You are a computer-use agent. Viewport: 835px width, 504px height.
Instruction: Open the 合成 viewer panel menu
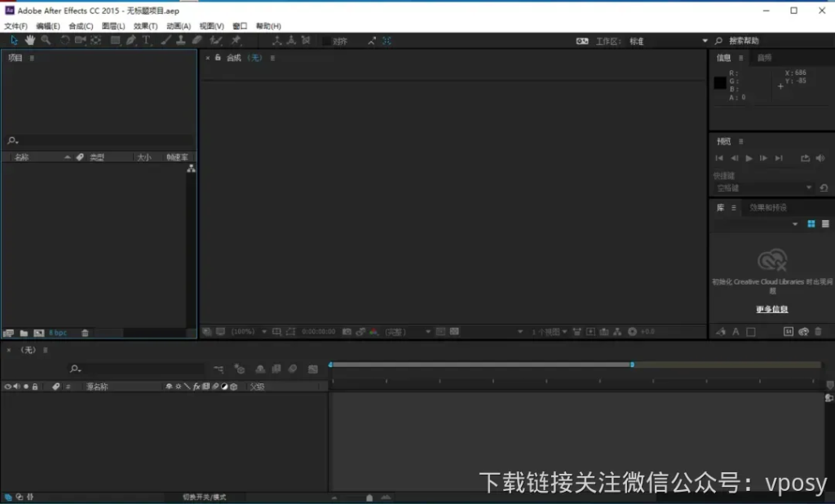[272, 58]
